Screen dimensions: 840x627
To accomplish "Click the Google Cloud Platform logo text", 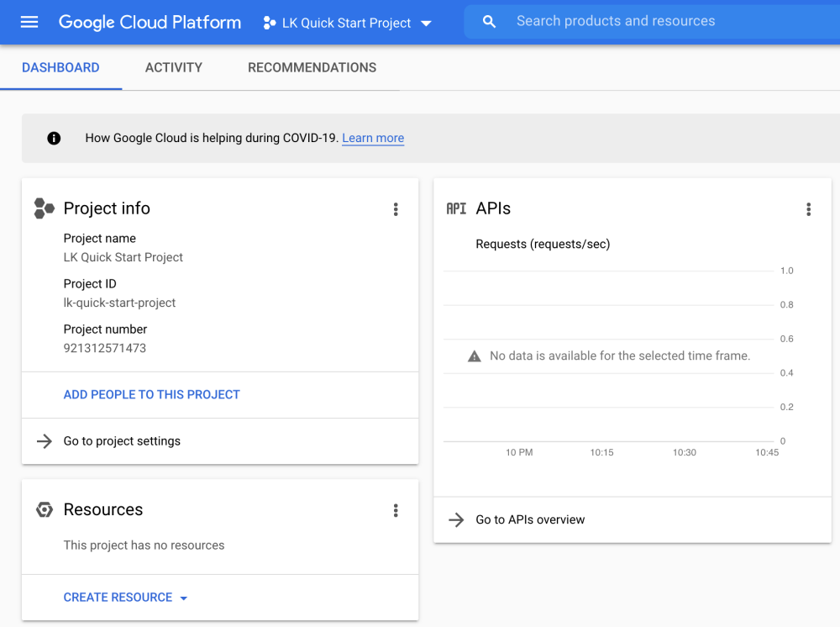I will (150, 23).
